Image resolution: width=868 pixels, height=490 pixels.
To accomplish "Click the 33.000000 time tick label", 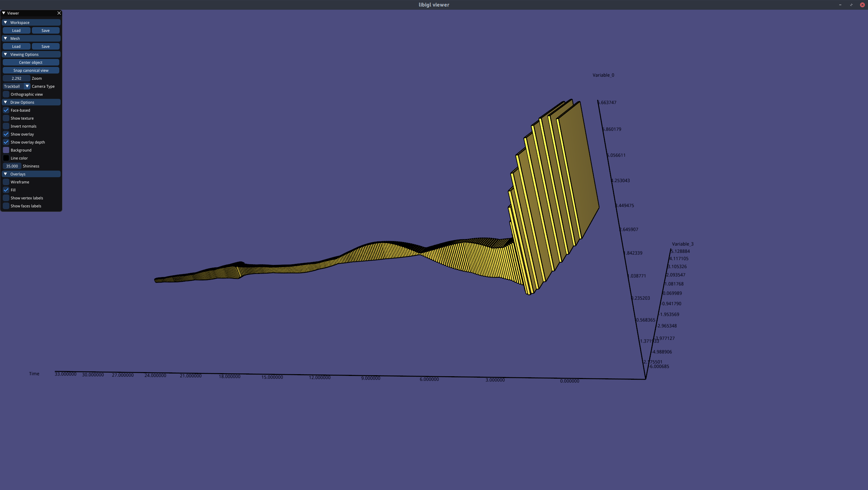I will (66, 374).
